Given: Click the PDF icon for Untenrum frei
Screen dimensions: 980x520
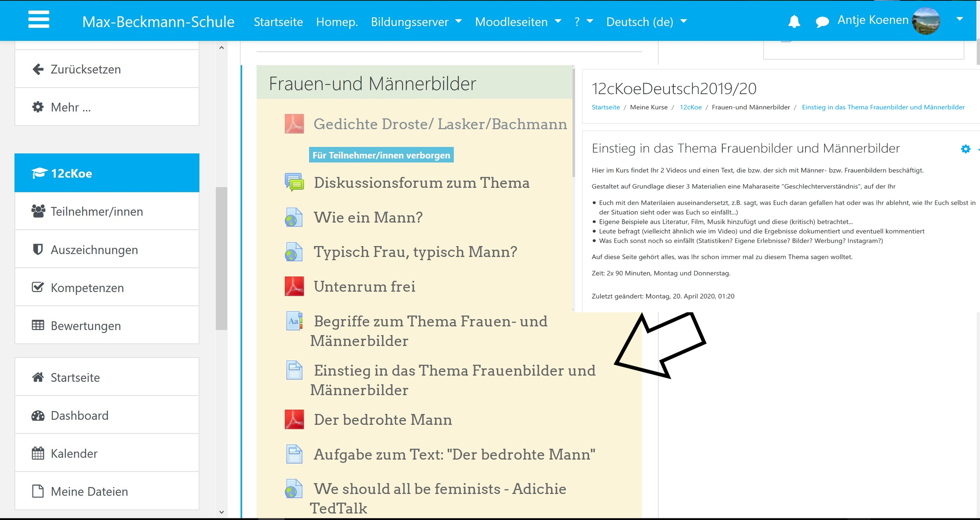Looking at the screenshot, I should pos(294,286).
